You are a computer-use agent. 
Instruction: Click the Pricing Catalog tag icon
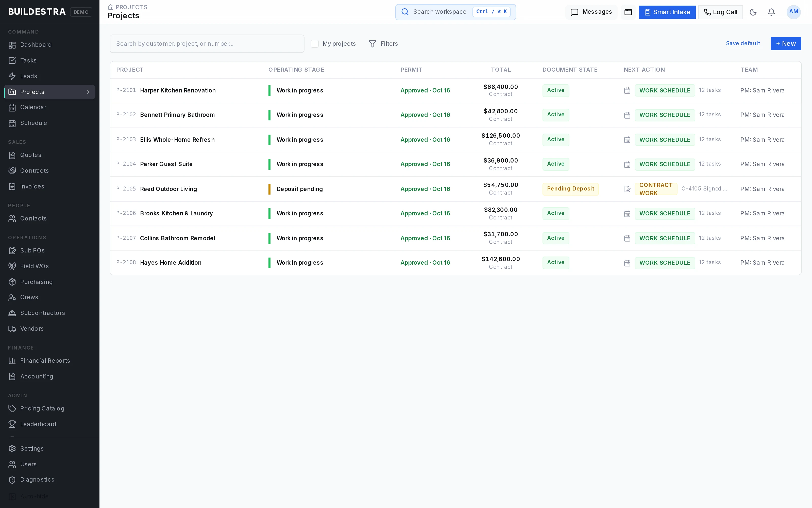pos(12,408)
